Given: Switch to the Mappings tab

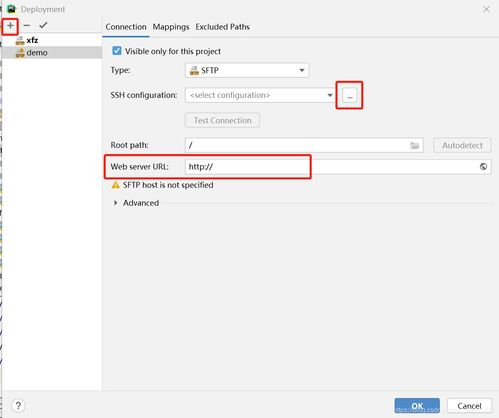Looking at the screenshot, I should coord(171,27).
